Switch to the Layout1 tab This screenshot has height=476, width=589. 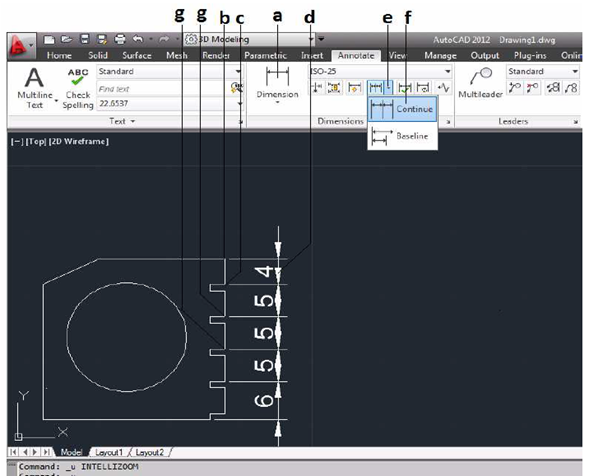coord(109,452)
